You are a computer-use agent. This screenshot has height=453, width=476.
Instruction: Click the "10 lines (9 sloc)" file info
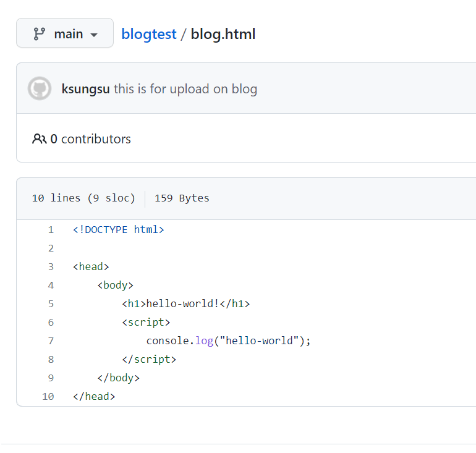[83, 198]
